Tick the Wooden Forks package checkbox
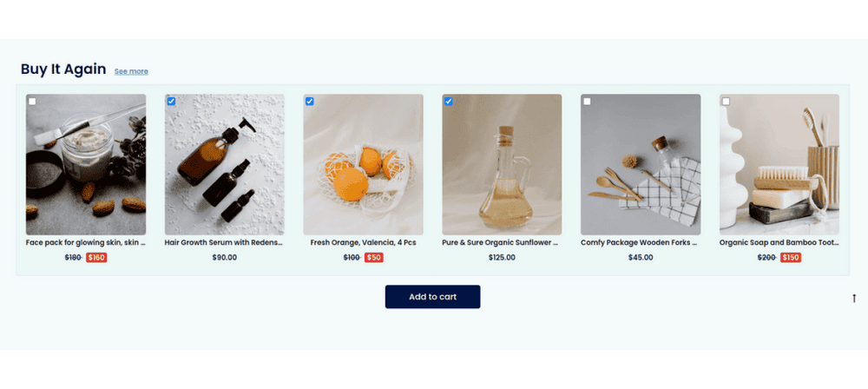868x389 pixels. (587, 102)
